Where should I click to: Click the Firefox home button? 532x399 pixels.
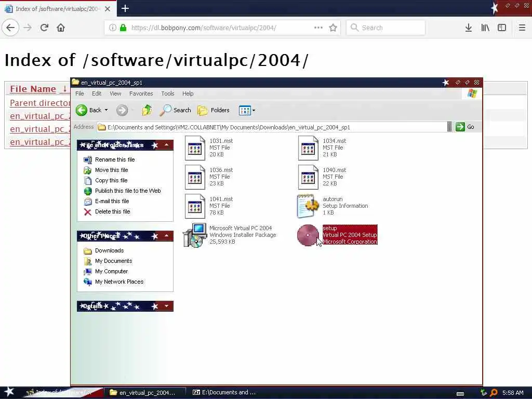(x=61, y=28)
